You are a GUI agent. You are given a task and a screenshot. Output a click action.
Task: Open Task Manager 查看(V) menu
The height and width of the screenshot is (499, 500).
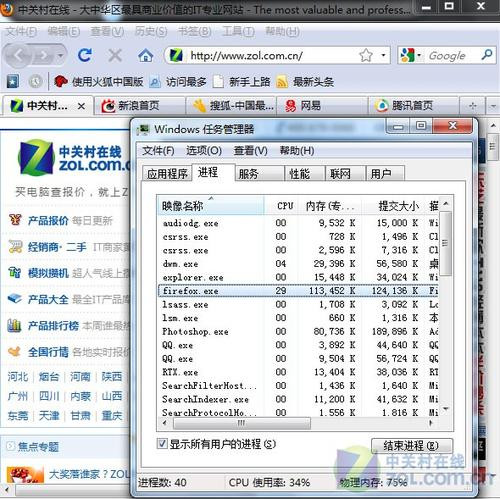pyautogui.click(x=250, y=151)
